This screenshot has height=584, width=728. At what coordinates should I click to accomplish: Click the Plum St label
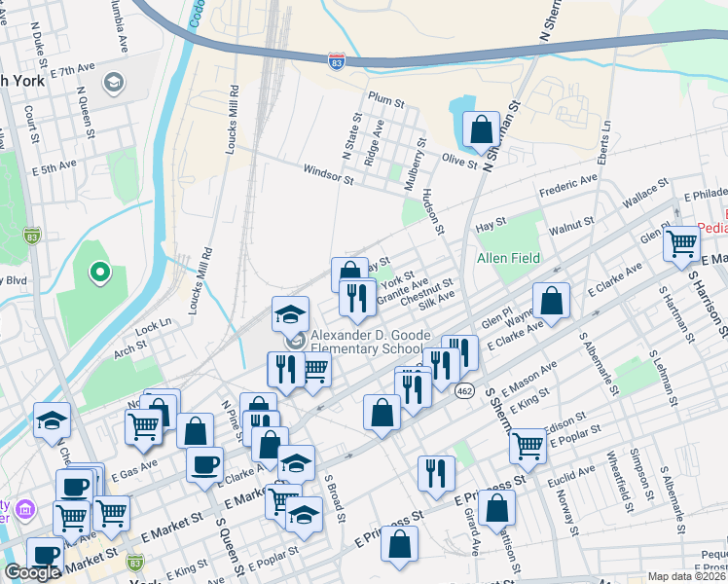tap(386, 99)
